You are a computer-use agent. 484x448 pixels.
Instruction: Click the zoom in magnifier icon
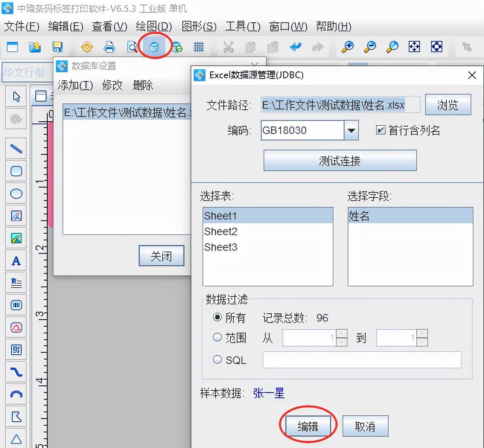pos(348,47)
